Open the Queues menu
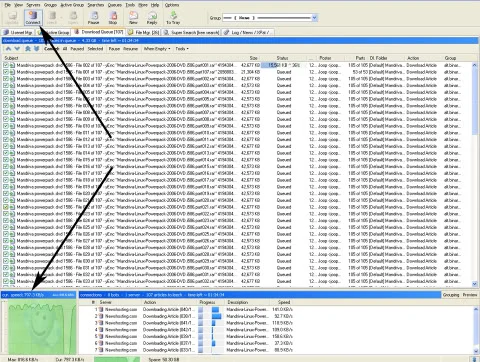Image resolution: width=480 pixels, height=362 pixels. click(x=115, y=5)
